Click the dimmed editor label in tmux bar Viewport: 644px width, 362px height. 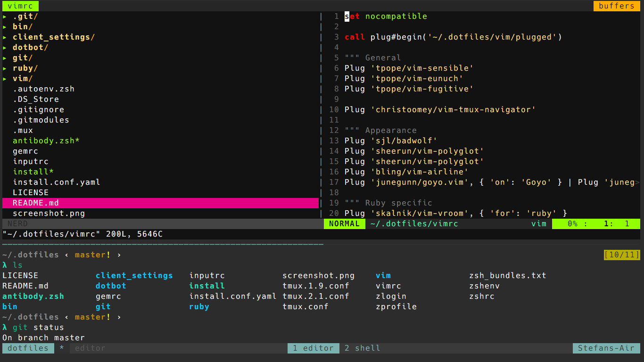coord(90,348)
